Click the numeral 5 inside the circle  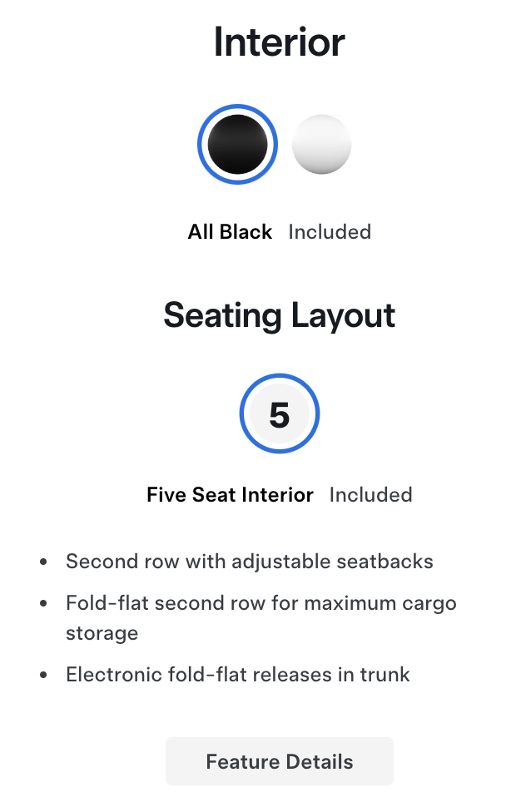pos(280,414)
